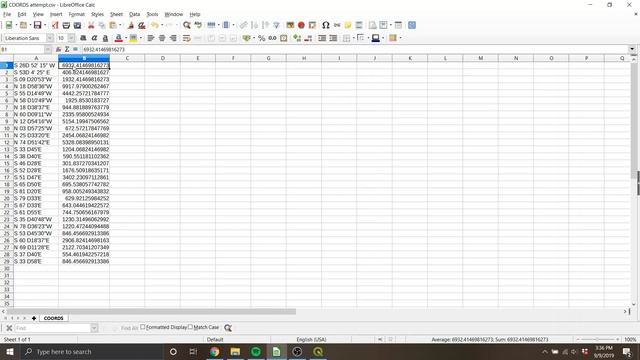Click the Export as PDF icon
The height and width of the screenshot is (360, 640).
(x=55, y=25)
